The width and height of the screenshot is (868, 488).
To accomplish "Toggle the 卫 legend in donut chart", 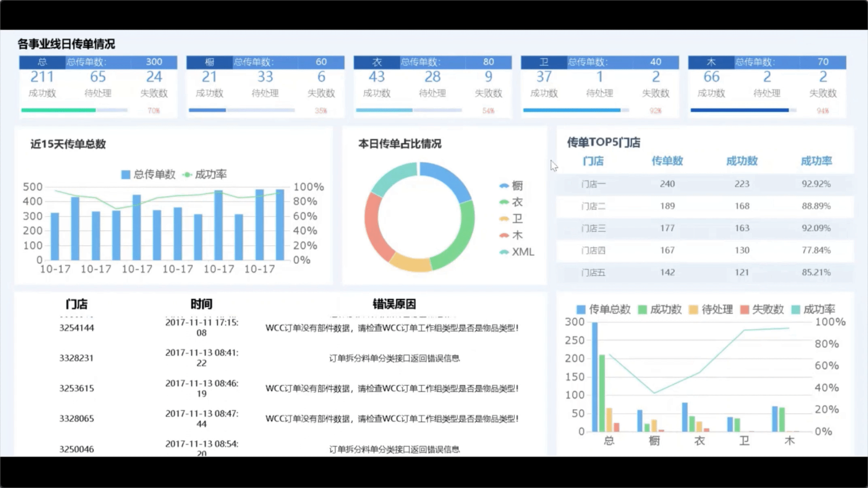I will click(511, 219).
